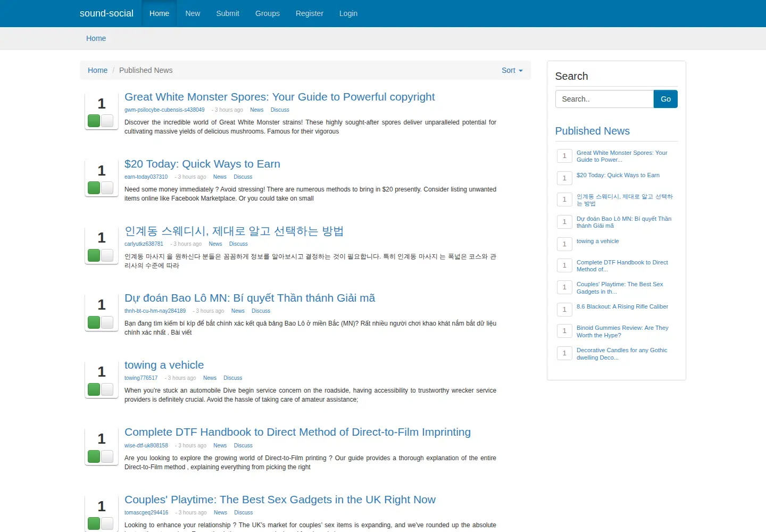Click the sound-social site logo
Image resolution: width=766 pixels, height=532 pixels.
[x=106, y=13]
